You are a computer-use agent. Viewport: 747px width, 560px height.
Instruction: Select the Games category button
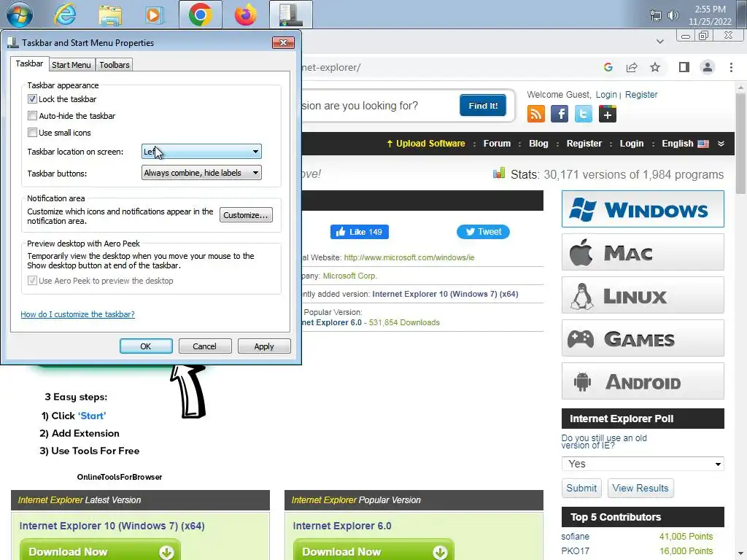point(643,338)
